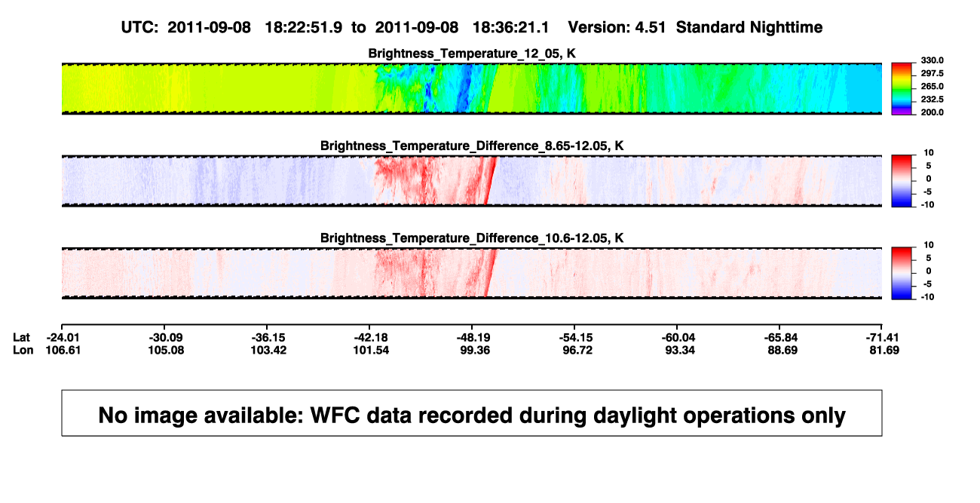
Task: Click the 12.05 brightness temperature image strip
Action: pos(472,88)
